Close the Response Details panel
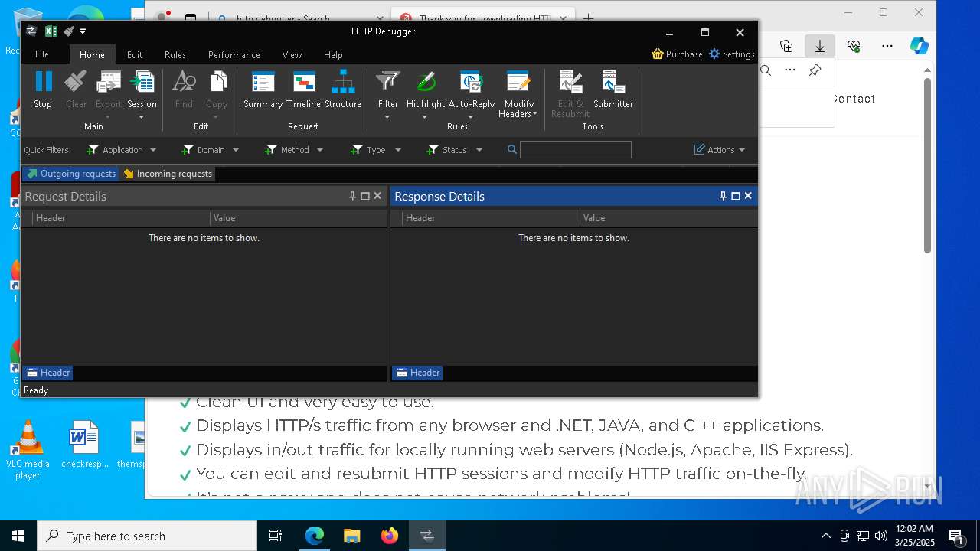The width and height of the screenshot is (980, 551). pyautogui.click(x=748, y=196)
